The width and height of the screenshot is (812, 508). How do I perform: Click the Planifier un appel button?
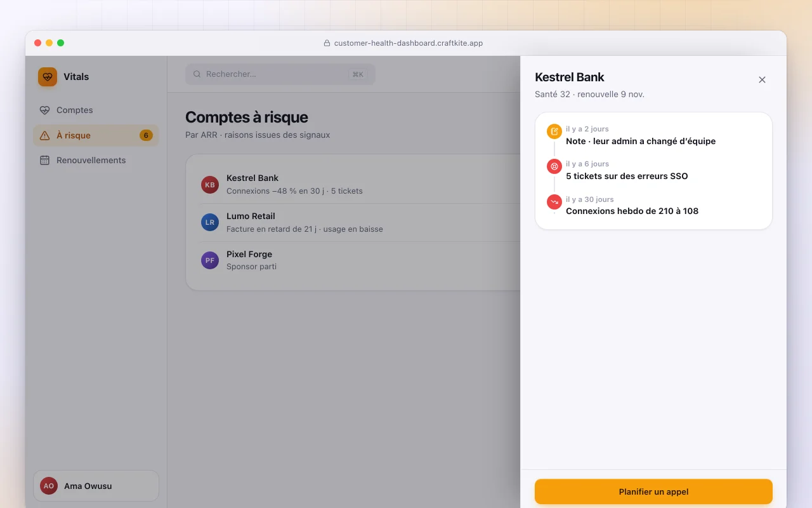coord(653,491)
